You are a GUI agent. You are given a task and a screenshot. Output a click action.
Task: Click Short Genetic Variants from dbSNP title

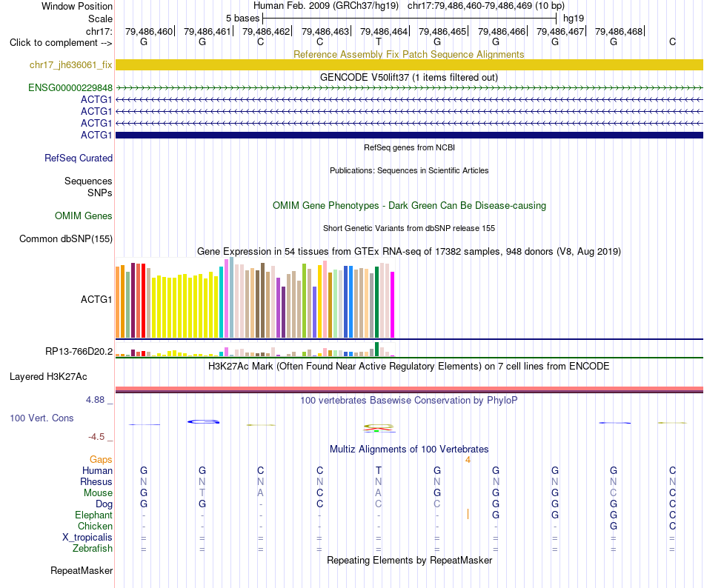coord(409,228)
